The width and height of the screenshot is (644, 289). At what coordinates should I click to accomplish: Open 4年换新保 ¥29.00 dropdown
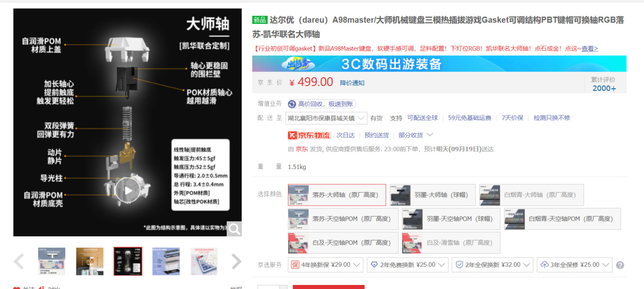pyautogui.click(x=325, y=265)
